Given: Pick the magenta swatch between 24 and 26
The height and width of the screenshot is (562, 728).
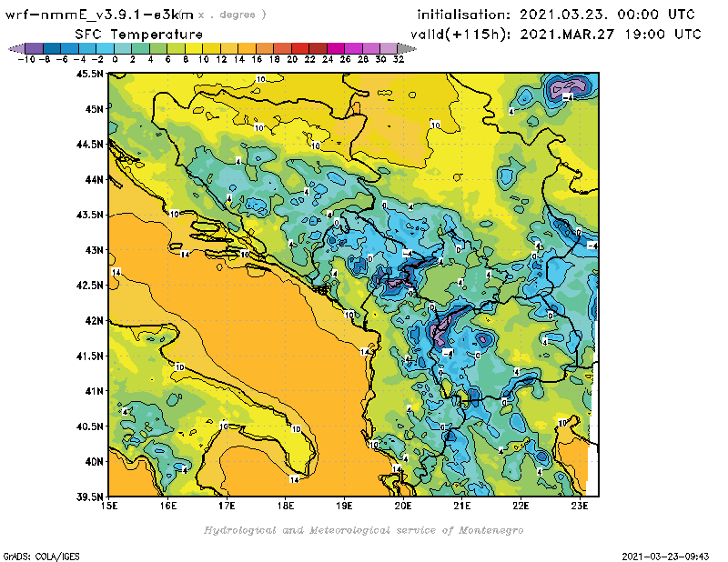Looking at the screenshot, I should coord(336,47).
